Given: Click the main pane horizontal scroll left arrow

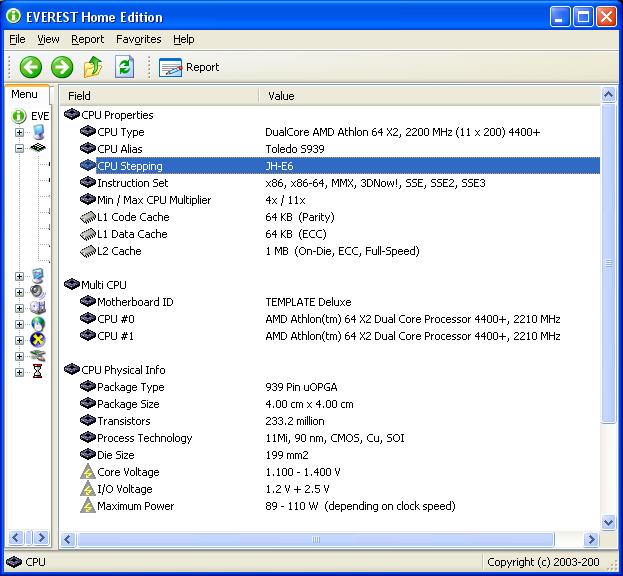Looking at the screenshot, I should (x=68, y=539).
